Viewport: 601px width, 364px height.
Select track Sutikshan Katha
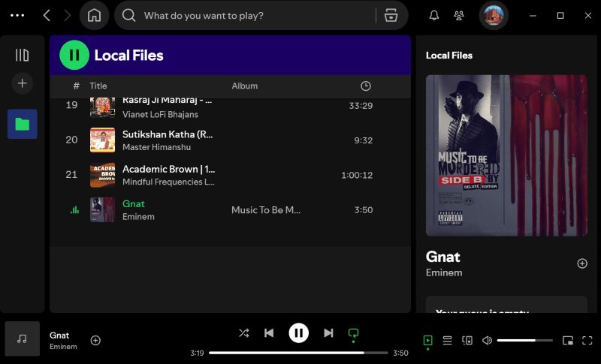230,140
